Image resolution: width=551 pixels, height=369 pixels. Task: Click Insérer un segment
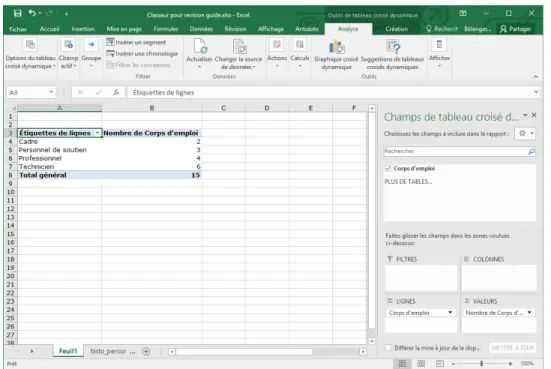tap(136, 42)
